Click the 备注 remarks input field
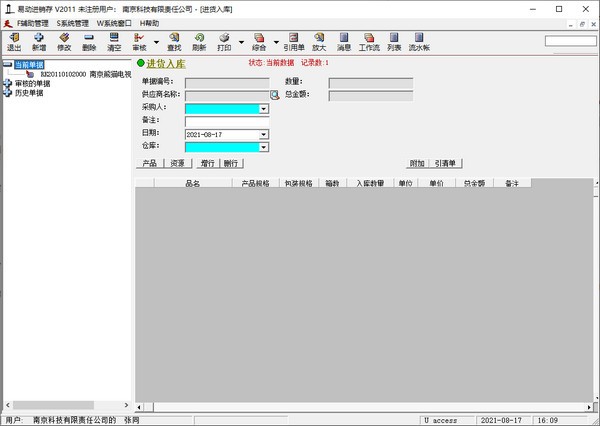This screenshot has height=426, width=600. point(227,120)
